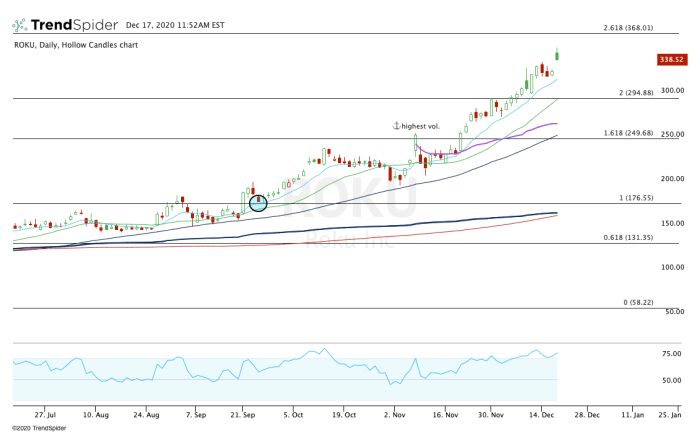
Task: Click the Dec 17, 2020 timestamp text
Action: coord(175,25)
